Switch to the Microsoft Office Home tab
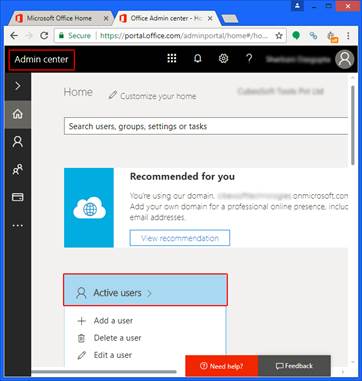The height and width of the screenshot is (381, 362). click(59, 19)
